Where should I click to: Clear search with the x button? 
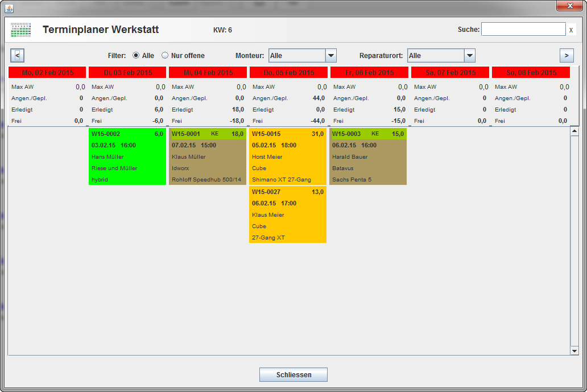571,30
